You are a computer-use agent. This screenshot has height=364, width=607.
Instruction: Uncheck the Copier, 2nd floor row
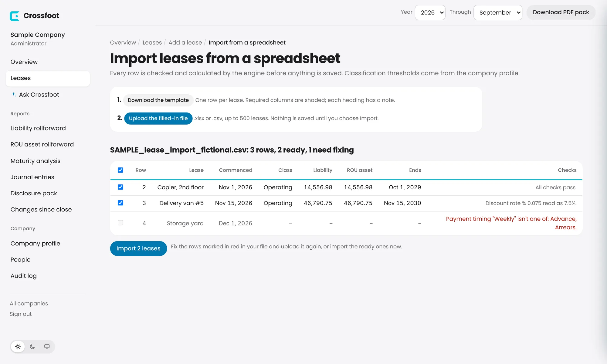point(120,187)
